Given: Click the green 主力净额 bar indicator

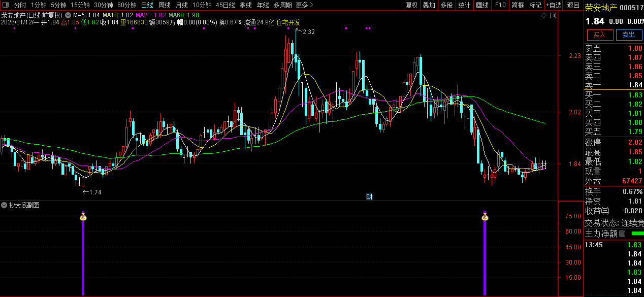Looking at the screenshot, I should pyautogui.click(x=636, y=234).
